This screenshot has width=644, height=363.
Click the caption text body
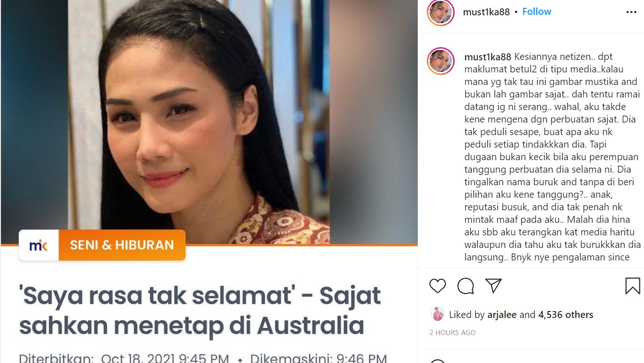(x=551, y=157)
